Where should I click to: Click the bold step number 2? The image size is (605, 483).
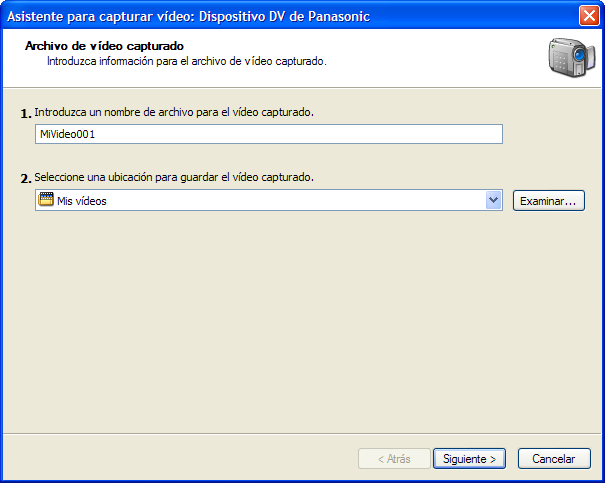(x=25, y=178)
